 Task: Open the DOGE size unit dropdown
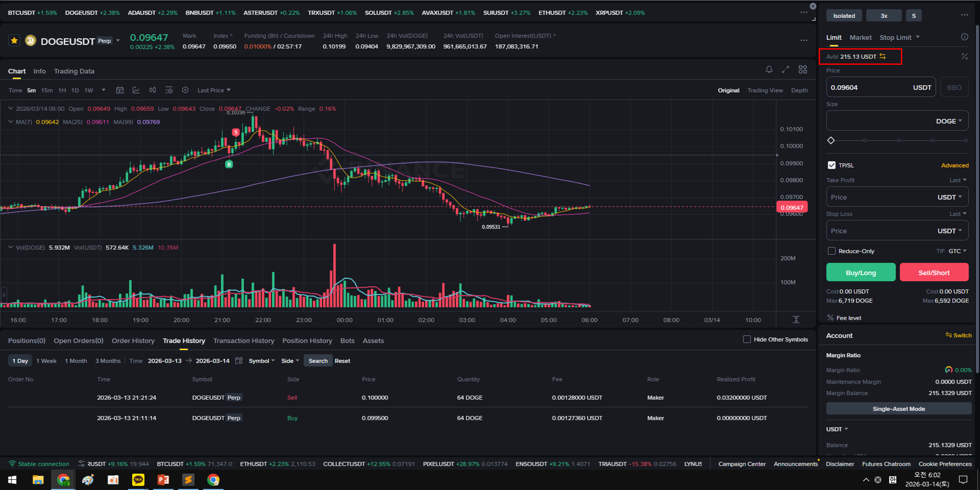pyautogui.click(x=949, y=121)
